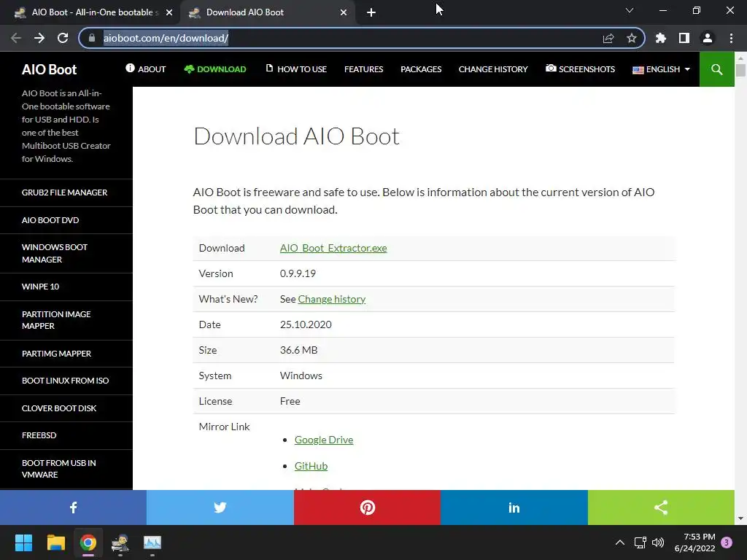
Task: Open Windows Start button
Action: click(23, 542)
